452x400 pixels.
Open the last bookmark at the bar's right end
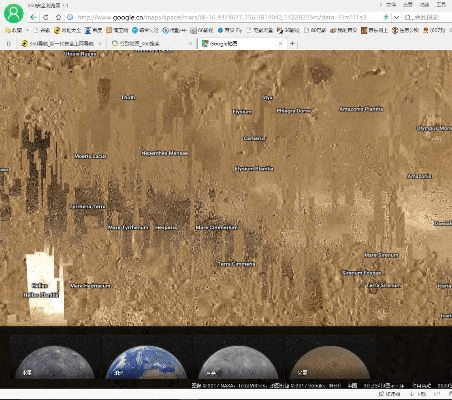[x=434, y=30]
